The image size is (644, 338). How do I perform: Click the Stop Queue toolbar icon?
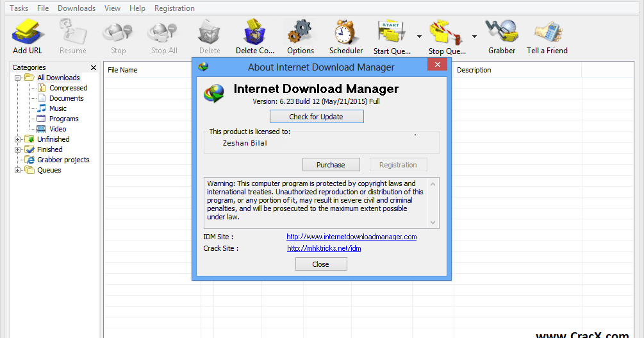[447, 32]
